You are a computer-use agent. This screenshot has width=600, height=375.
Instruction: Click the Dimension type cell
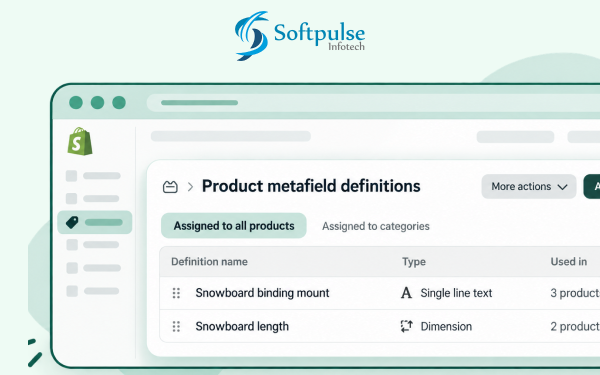tap(446, 326)
